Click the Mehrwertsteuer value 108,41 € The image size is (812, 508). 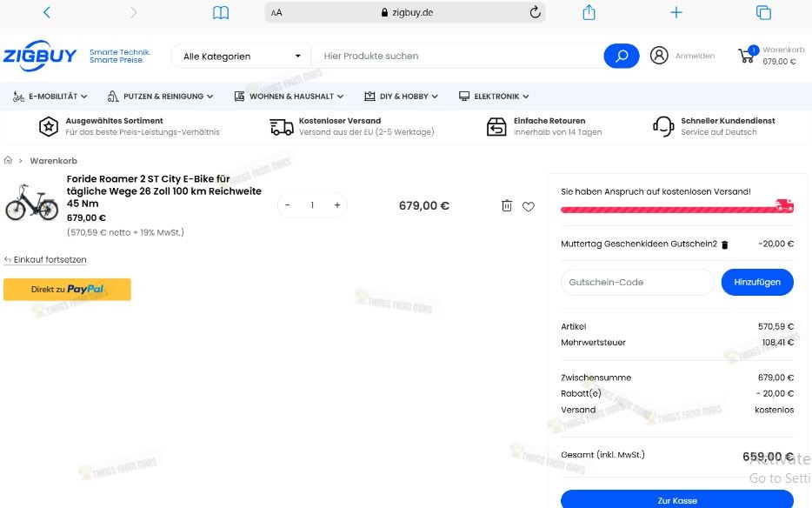[778, 342]
